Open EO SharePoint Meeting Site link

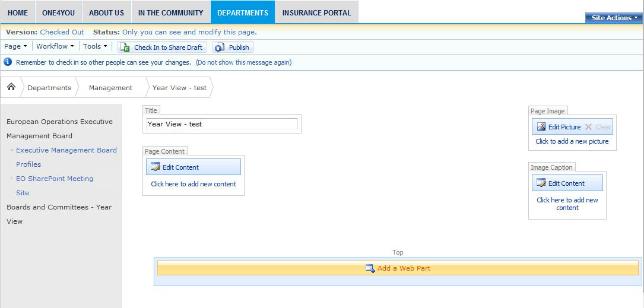(54, 186)
